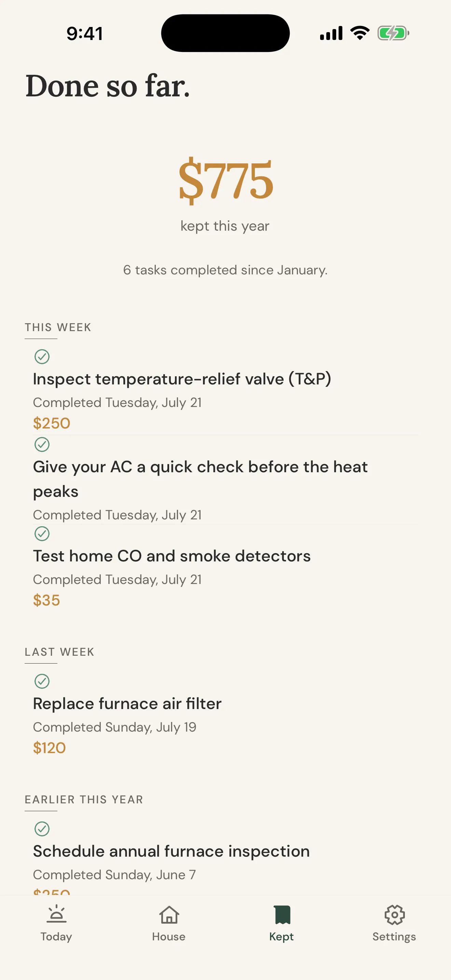
Task: Tap the EARLIER THIS YEAR section header
Action: 84,799
